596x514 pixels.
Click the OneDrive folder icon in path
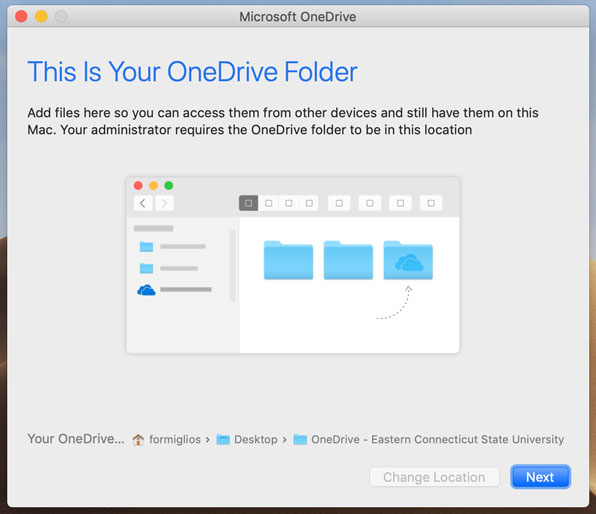tap(300, 439)
